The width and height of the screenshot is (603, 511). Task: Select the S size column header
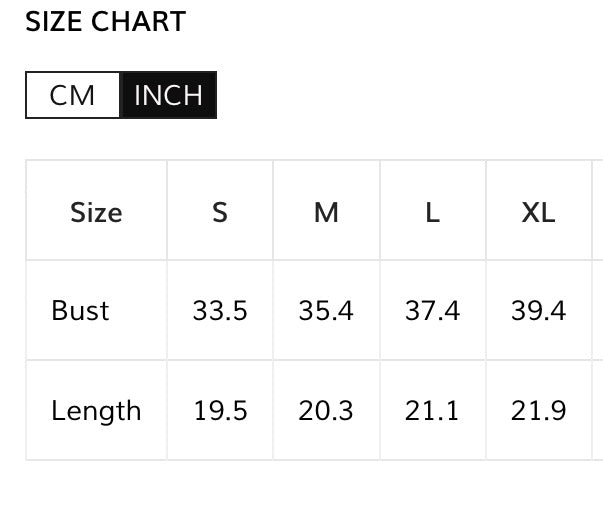[220, 212]
